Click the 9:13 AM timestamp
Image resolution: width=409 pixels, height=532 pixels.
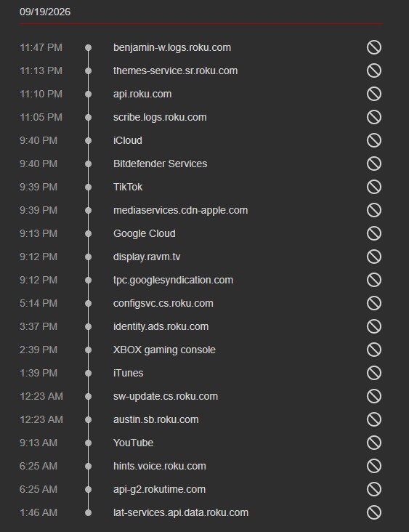(x=39, y=443)
